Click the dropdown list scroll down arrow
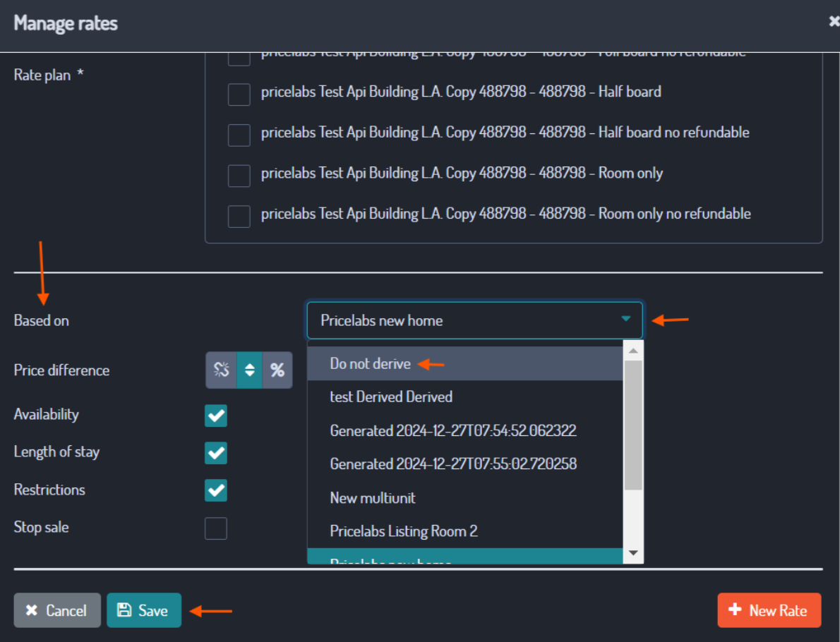 [x=633, y=553]
